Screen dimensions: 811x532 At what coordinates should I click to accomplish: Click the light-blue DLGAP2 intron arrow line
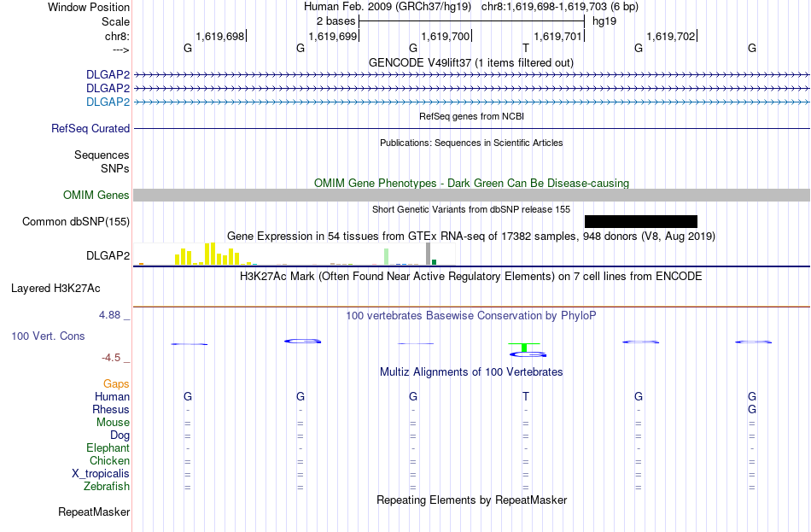click(472, 102)
